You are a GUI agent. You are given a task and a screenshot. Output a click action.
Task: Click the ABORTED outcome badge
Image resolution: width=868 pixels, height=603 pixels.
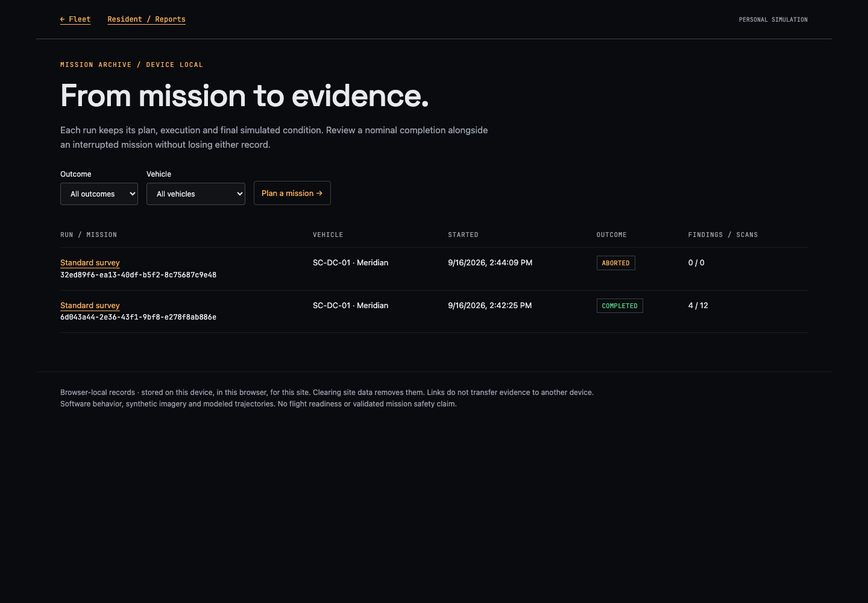coord(615,263)
